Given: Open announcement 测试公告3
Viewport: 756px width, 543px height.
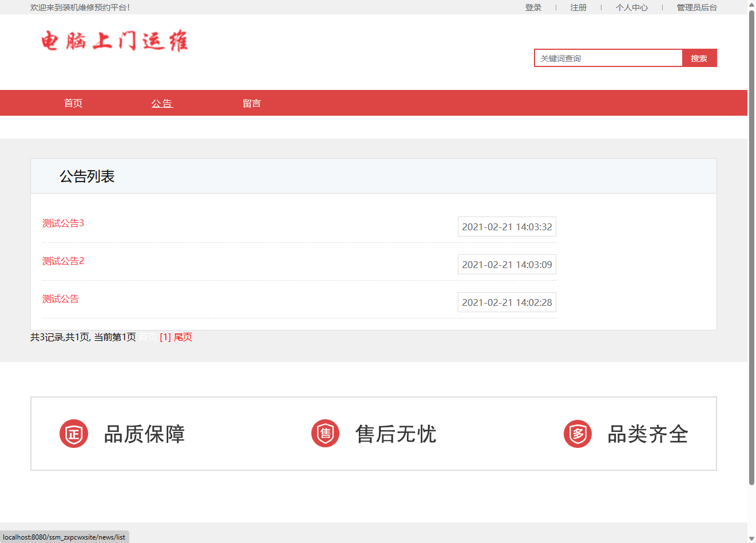Looking at the screenshot, I should pos(62,223).
